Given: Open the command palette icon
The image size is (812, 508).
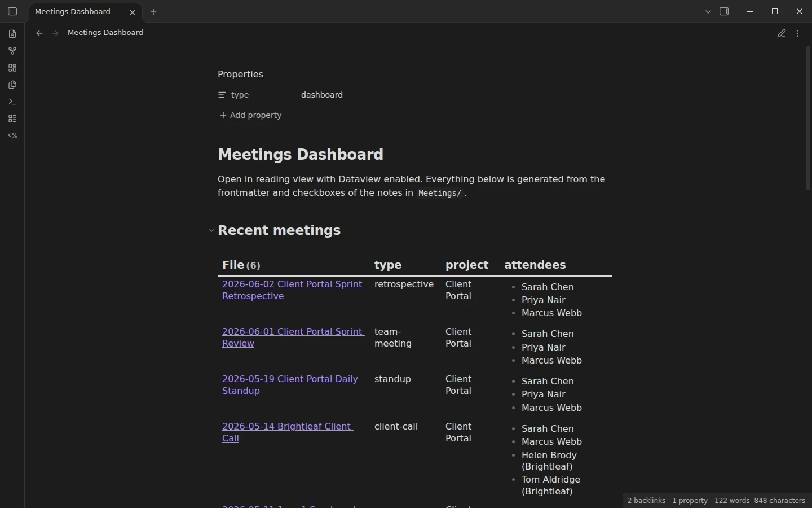Looking at the screenshot, I should [12, 102].
